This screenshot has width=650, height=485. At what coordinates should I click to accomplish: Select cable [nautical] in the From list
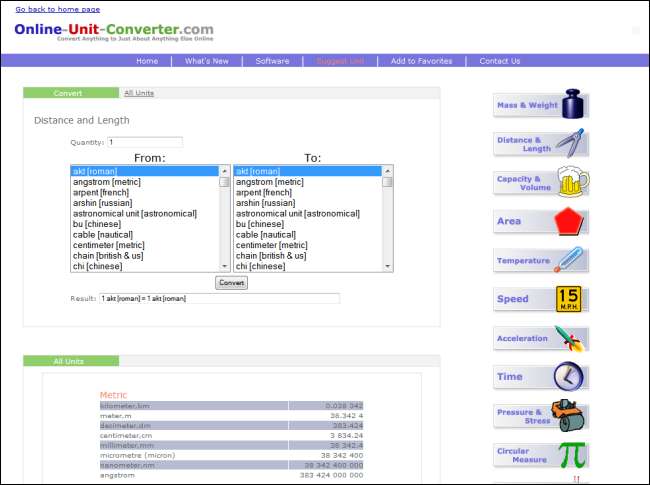(x=145, y=235)
